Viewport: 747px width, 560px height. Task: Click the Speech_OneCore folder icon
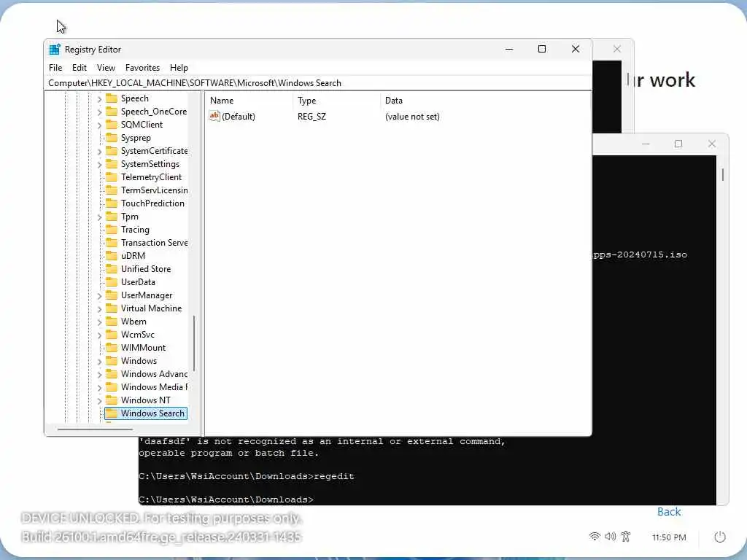pos(112,112)
